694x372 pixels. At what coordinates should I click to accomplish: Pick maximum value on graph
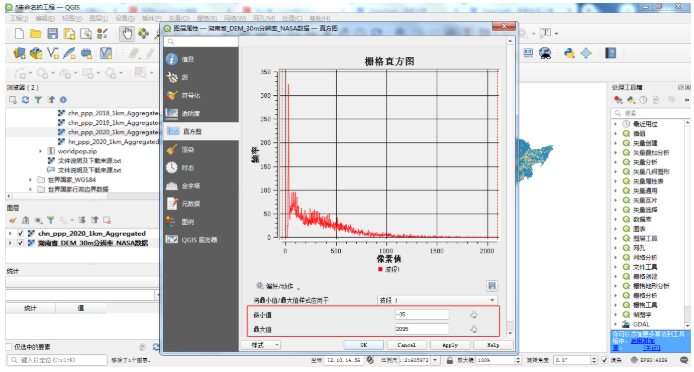[x=474, y=329]
